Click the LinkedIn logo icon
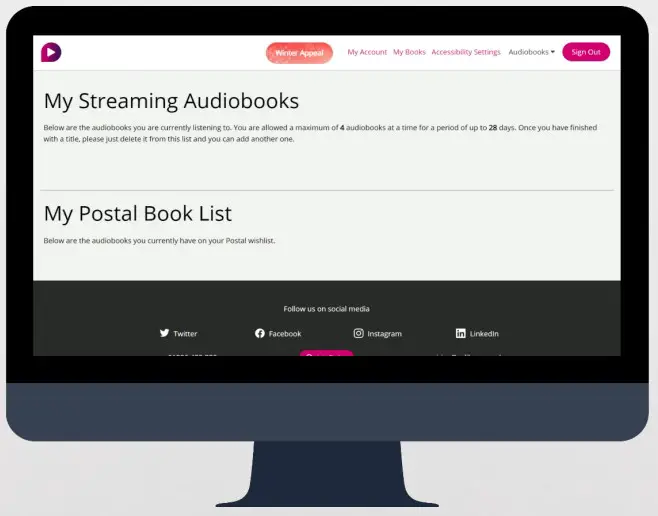Viewport: 658px width, 516px height. tap(460, 333)
